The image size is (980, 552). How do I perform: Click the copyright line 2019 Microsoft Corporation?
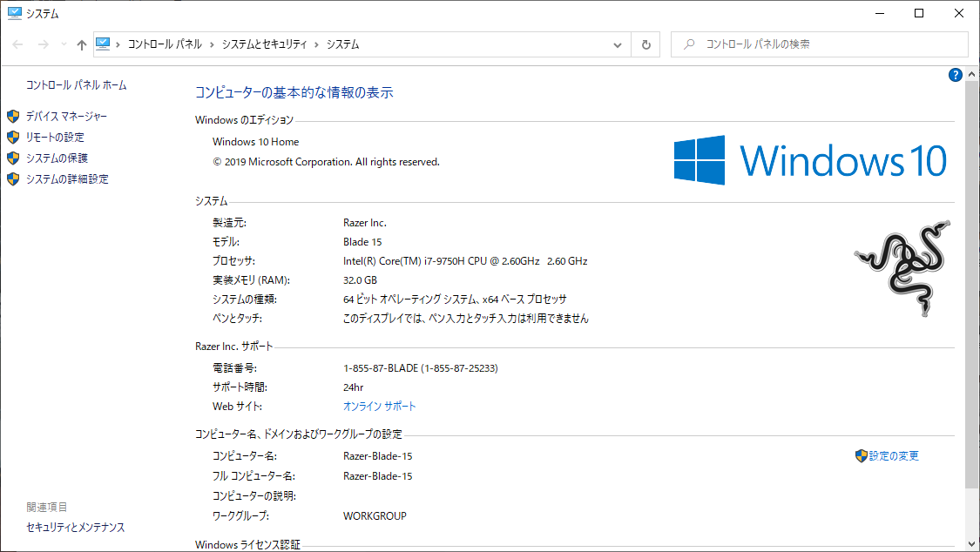click(x=327, y=162)
